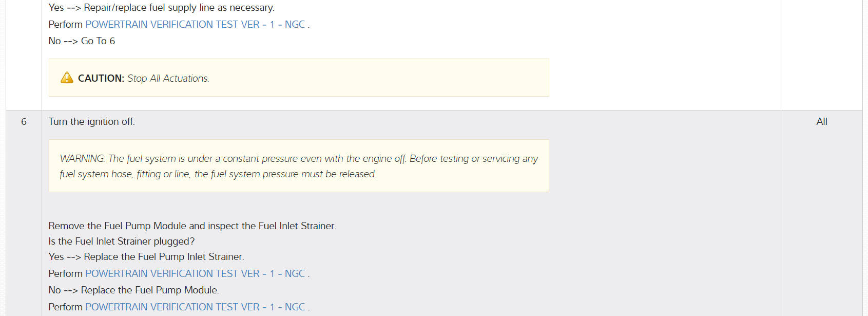Click the italic 'Stop All Actuations' text

tap(168, 78)
